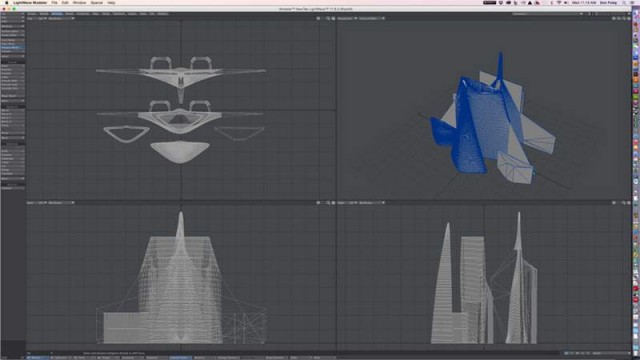Image resolution: width=640 pixels, height=360 pixels.
Task: Change the Perspective view type dropdown
Action: 347,18
